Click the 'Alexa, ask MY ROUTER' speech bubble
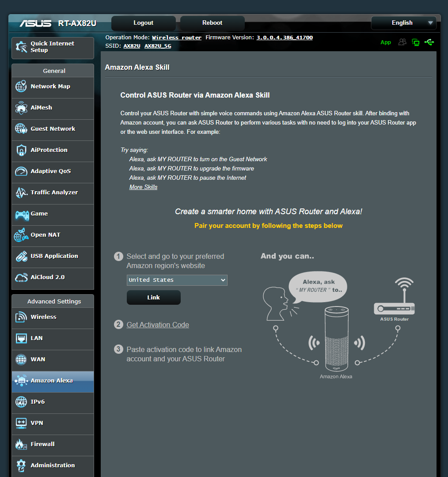 [318, 287]
